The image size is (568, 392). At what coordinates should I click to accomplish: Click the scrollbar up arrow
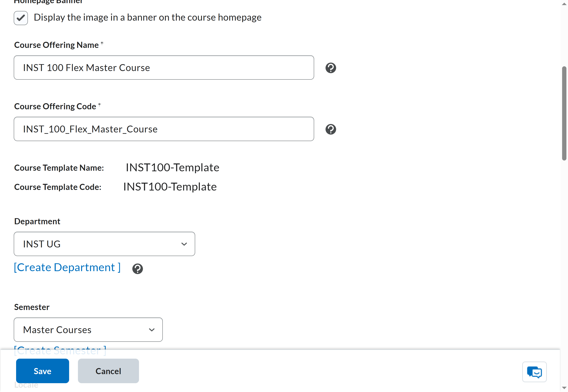pos(564,4)
